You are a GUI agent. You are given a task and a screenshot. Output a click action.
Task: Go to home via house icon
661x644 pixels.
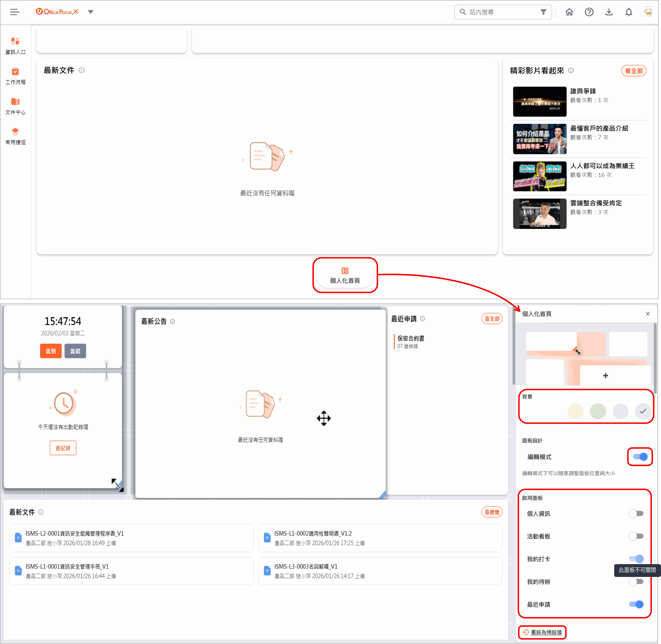coord(569,12)
